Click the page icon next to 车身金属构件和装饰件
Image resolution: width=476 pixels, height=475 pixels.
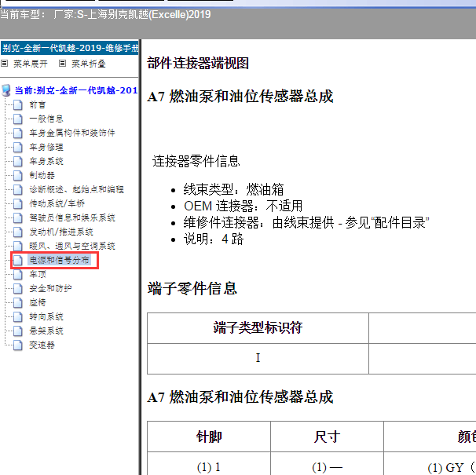pyautogui.click(x=18, y=133)
